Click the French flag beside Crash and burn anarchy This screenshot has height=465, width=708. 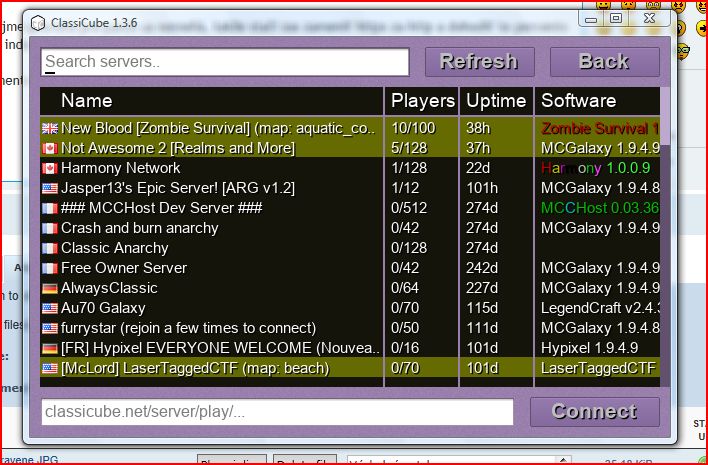(50, 228)
